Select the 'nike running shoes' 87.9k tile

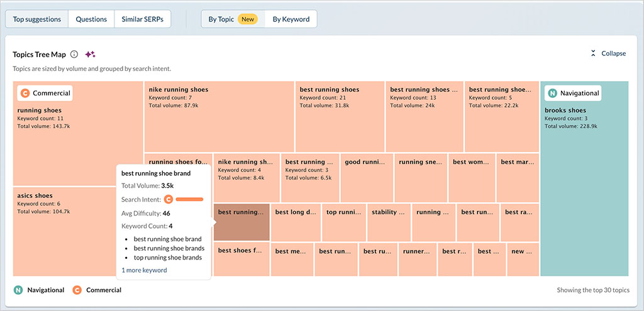[219, 116]
